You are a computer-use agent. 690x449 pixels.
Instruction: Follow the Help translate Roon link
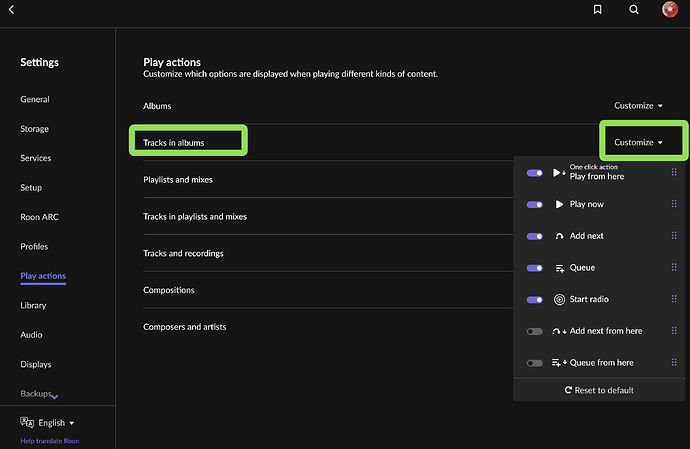click(x=50, y=441)
